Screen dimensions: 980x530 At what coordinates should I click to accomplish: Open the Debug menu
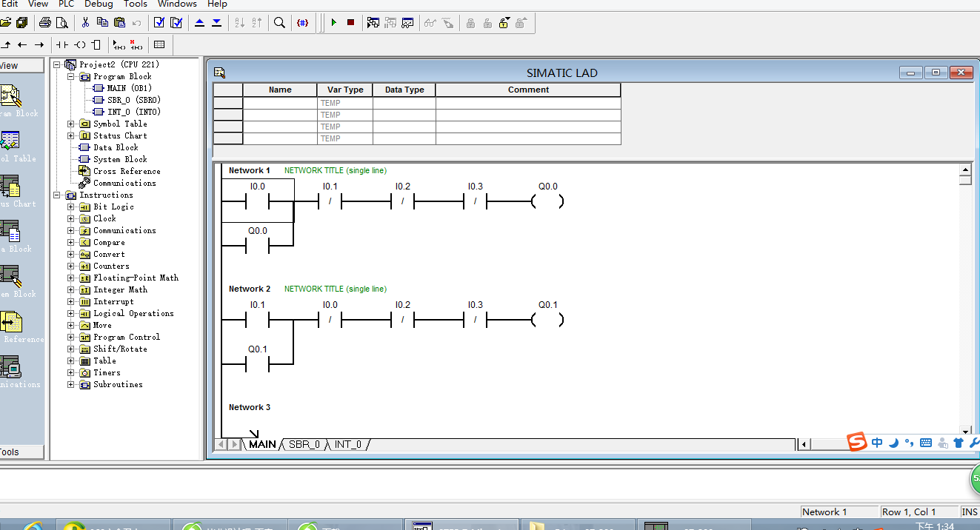(x=99, y=4)
